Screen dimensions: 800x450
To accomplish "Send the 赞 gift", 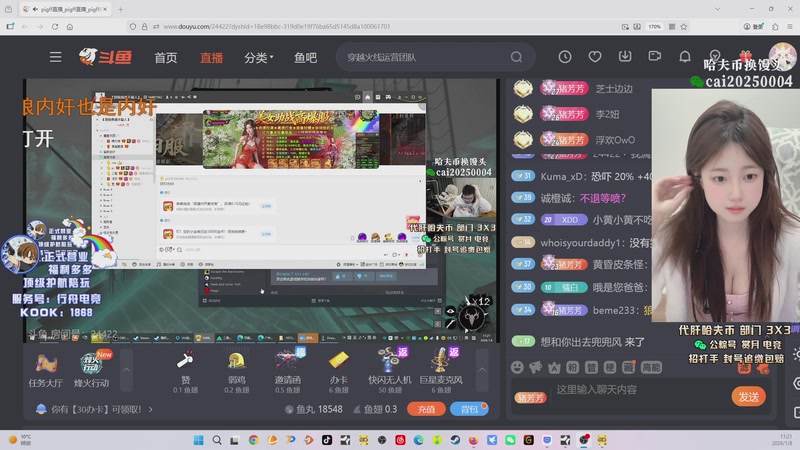I will [x=185, y=372].
